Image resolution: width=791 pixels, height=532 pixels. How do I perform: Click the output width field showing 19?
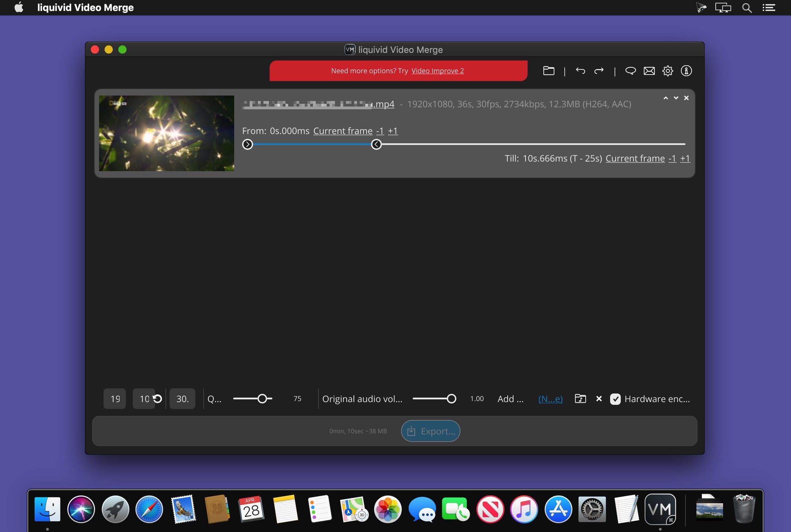point(115,399)
